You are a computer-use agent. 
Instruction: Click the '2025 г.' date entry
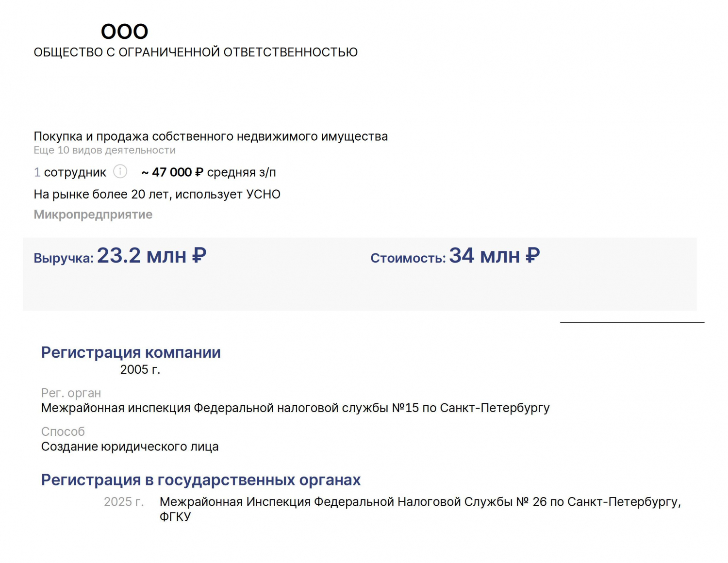[124, 502]
